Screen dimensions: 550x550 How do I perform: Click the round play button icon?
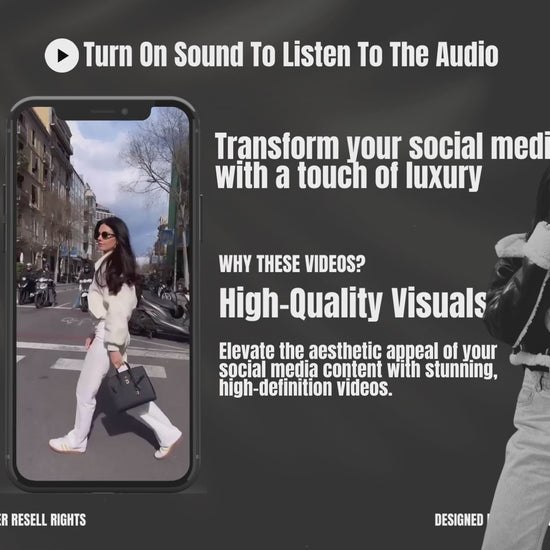pos(62,55)
